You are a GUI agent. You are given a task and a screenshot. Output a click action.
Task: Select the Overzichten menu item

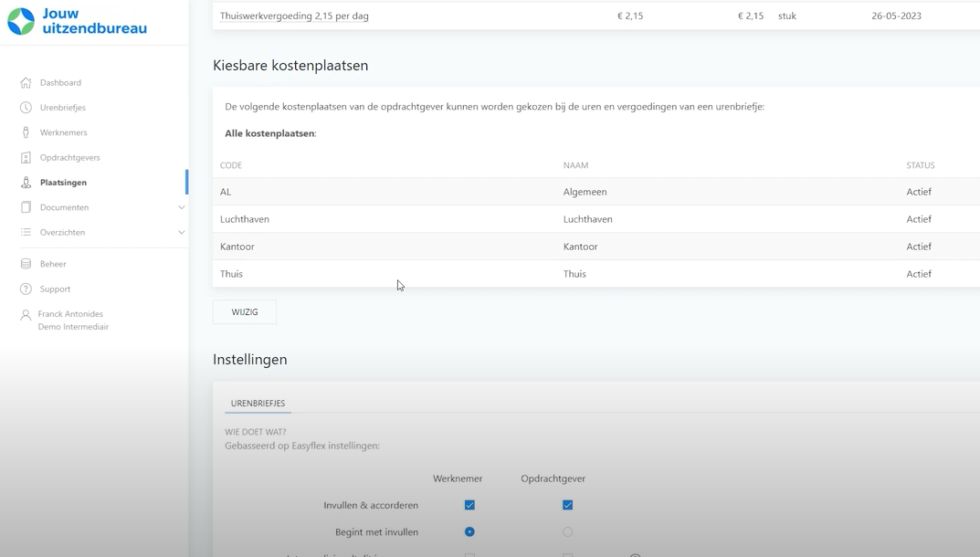click(65, 232)
